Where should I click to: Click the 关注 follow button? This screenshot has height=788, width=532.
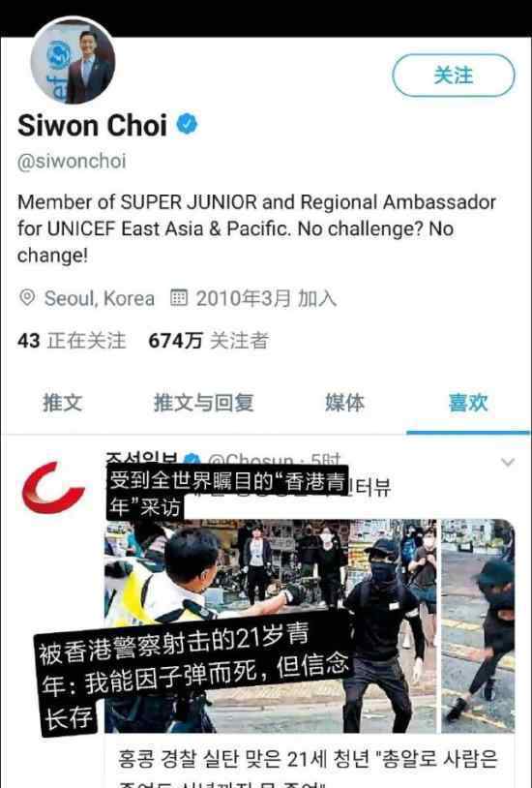click(x=453, y=76)
